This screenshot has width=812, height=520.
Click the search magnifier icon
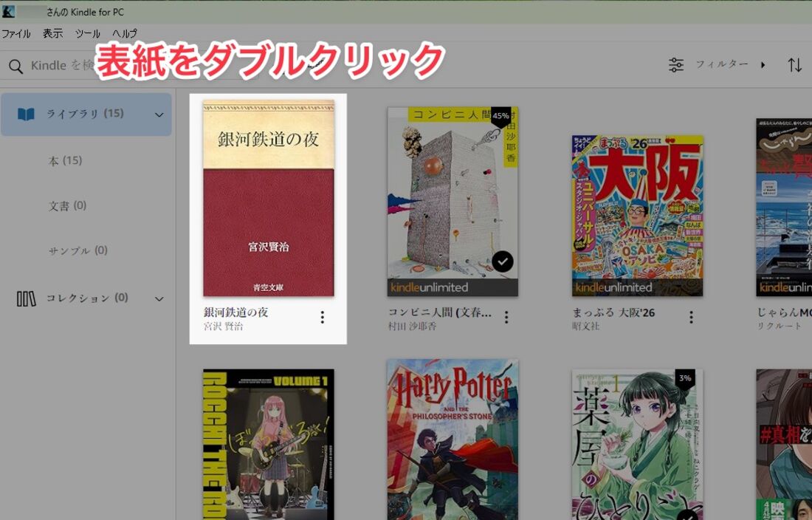(16, 66)
